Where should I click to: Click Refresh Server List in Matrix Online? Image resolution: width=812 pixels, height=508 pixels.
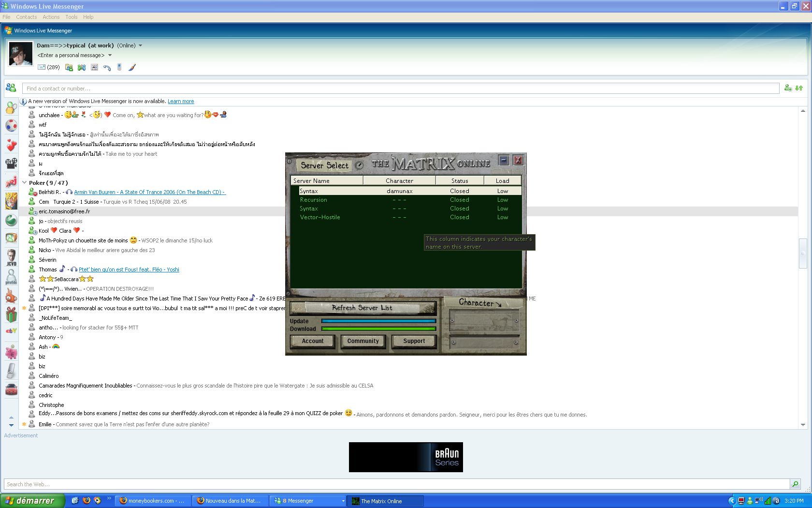(362, 308)
